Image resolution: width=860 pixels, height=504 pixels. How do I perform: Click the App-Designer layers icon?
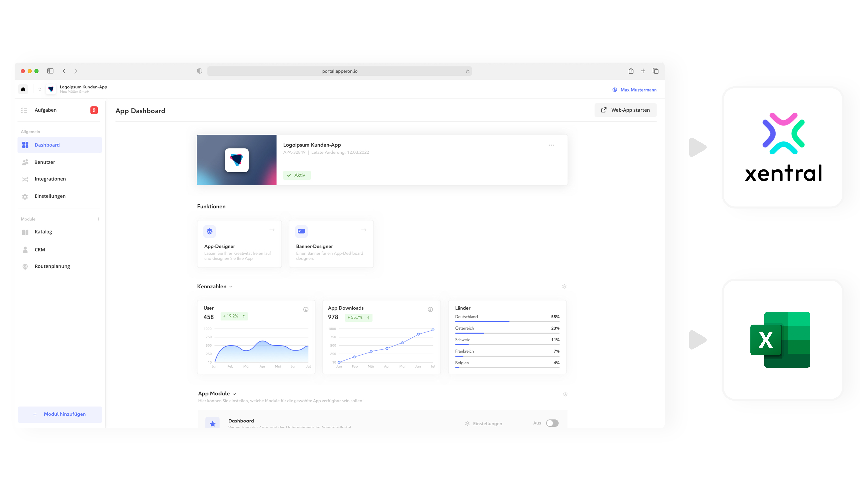point(210,232)
